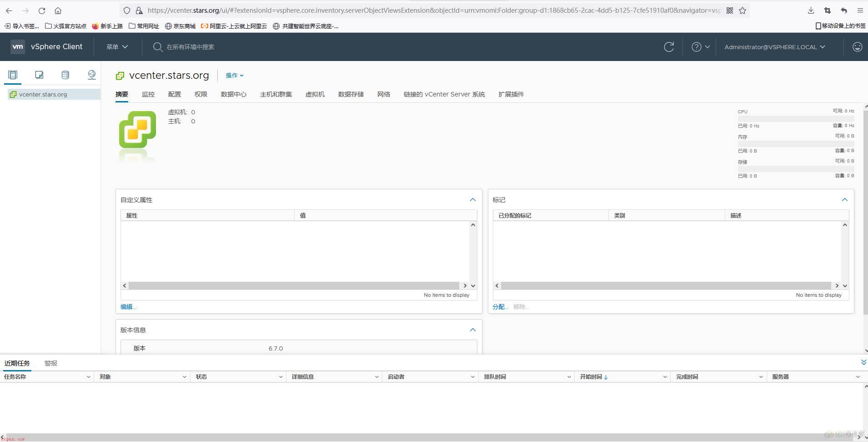Switch to the 扩展插件 tab

pyautogui.click(x=511, y=94)
